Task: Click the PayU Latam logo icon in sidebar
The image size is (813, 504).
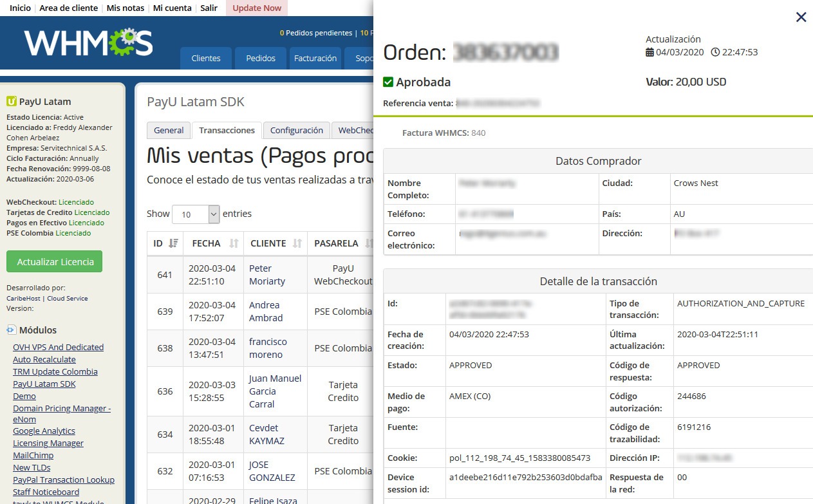Action: (x=11, y=101)
